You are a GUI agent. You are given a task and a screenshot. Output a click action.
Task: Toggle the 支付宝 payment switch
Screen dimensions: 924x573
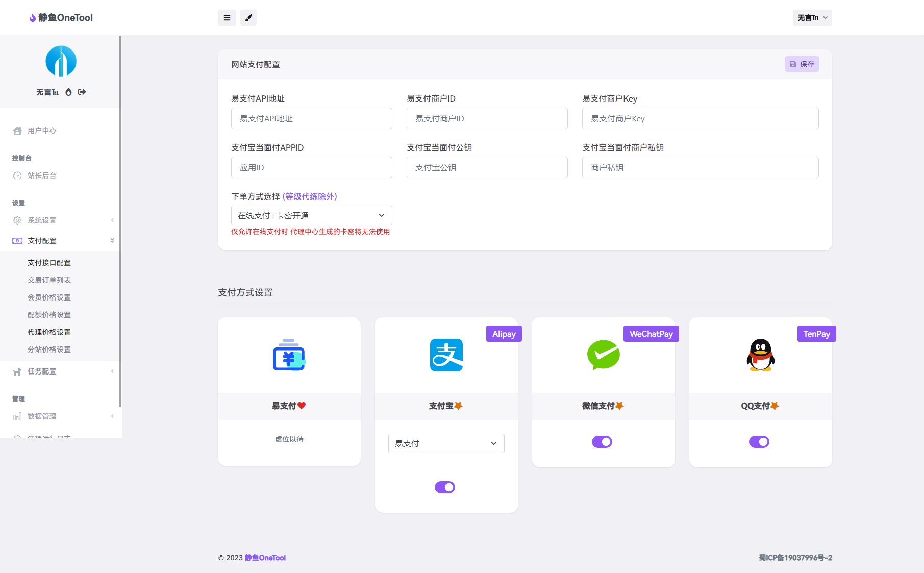pyautogui.click(x=445, y=487)
